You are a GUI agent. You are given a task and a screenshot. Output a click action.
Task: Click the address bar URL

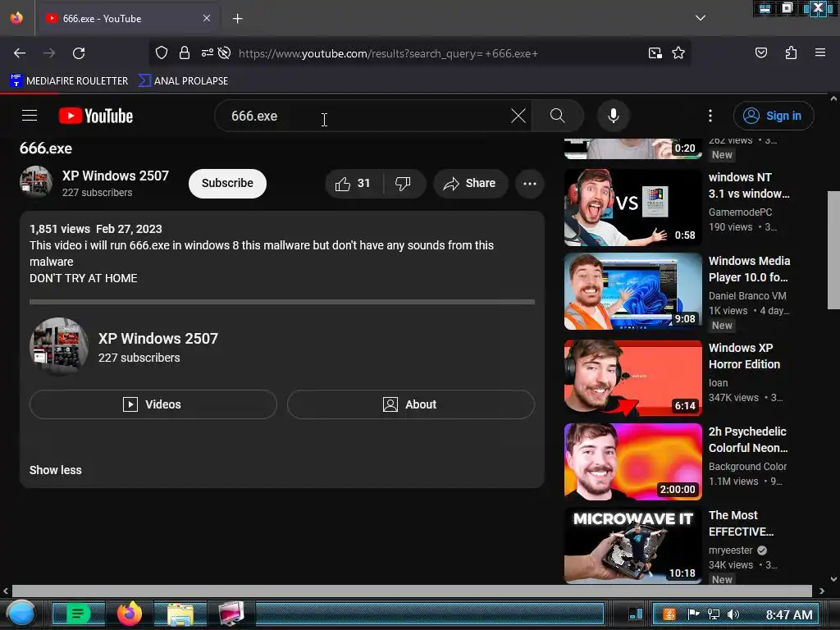point(388,53)
